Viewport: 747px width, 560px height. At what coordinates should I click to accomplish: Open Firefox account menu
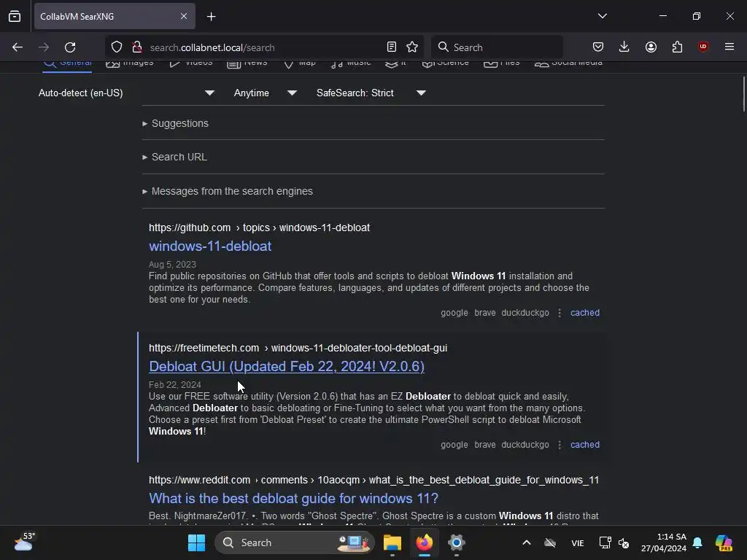[651, 47]
